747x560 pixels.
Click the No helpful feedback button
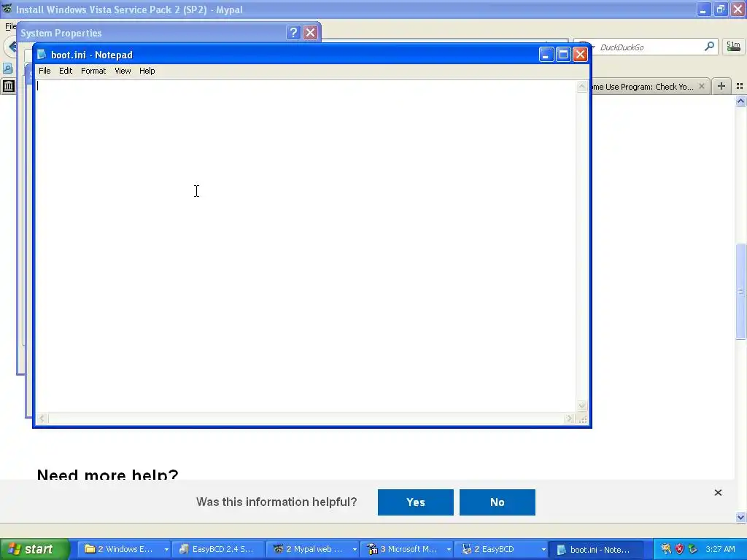498,502
